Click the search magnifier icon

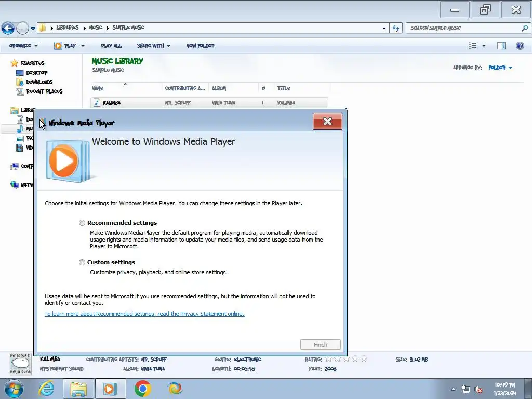[x=525, y=28]
